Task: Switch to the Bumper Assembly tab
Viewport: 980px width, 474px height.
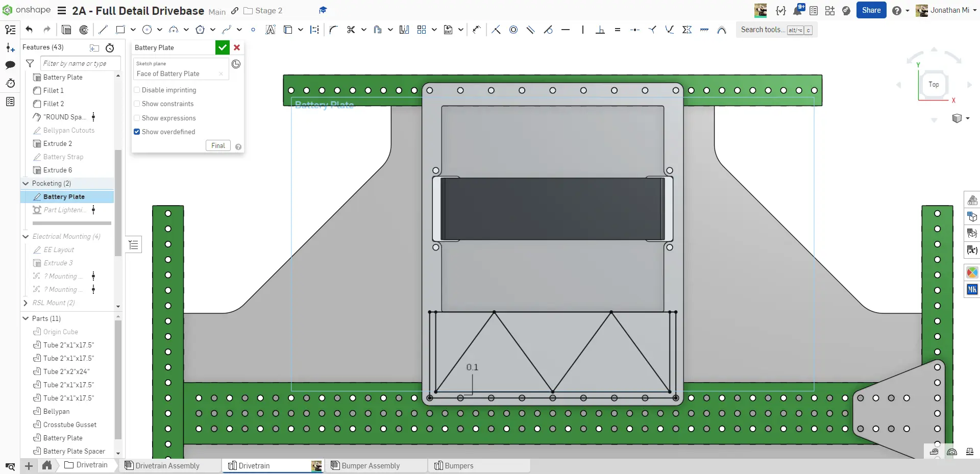Action: (x=370, y=465)
